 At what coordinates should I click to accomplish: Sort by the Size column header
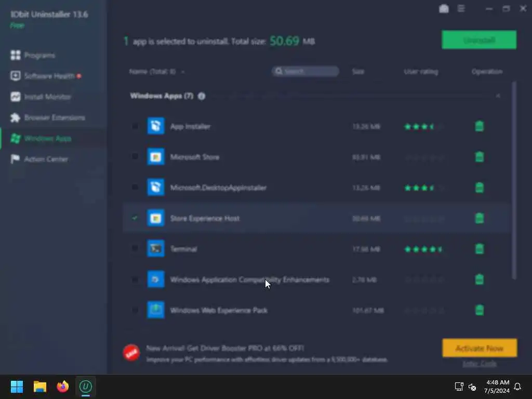pyautogui.click(x=358, y=72)
